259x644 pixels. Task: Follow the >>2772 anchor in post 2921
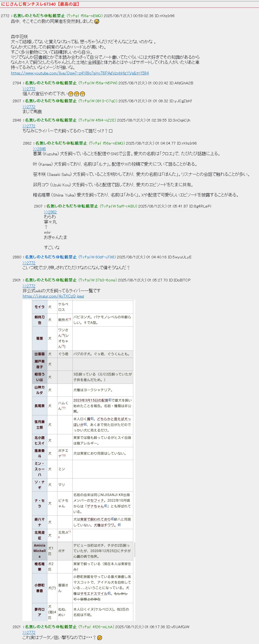29,632
